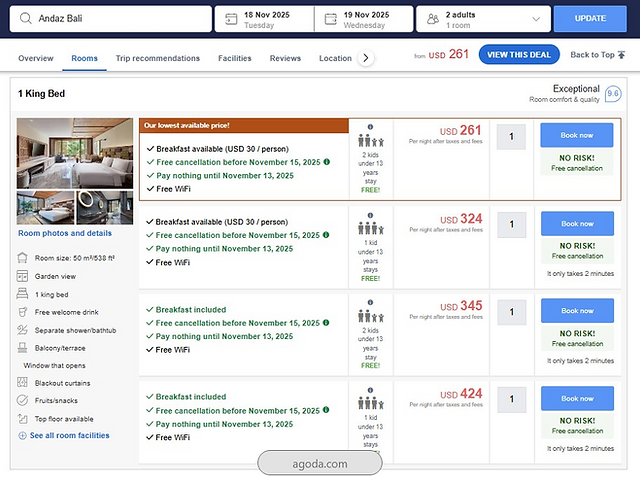The width and height of the screenshot is (640, 483).
Task: Click the guests icon beside 2 adults
Action: point(433,19)
